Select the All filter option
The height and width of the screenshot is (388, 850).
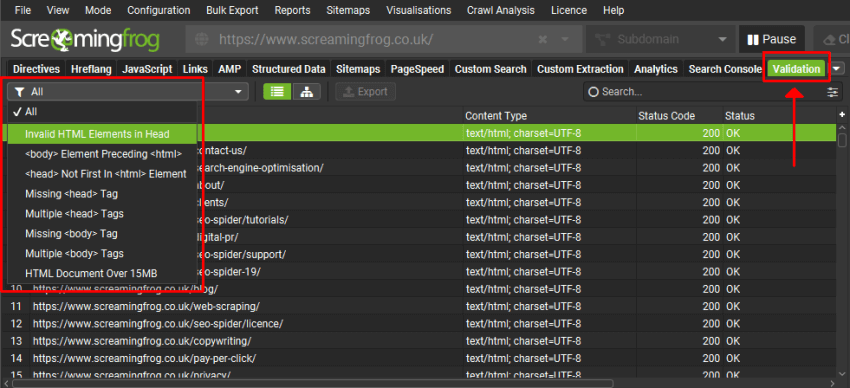pos(102,112)
